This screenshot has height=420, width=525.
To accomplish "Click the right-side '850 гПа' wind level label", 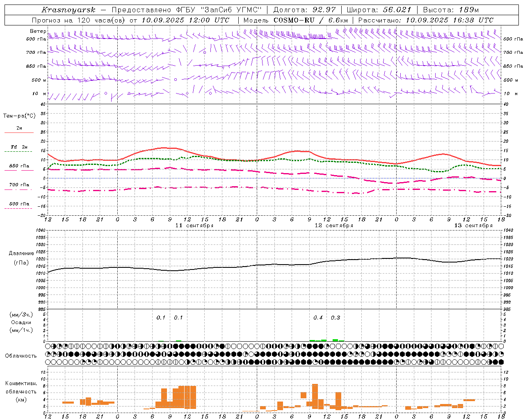I will coord(513,66).
